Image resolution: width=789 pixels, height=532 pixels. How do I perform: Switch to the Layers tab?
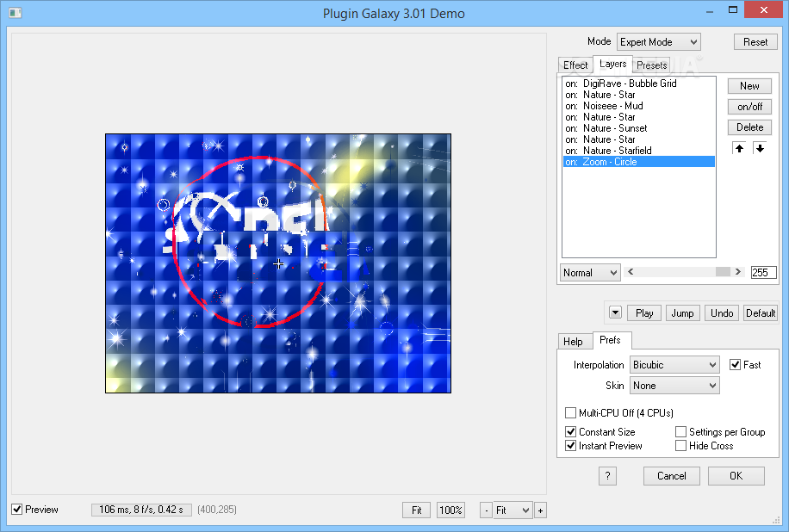613,64
